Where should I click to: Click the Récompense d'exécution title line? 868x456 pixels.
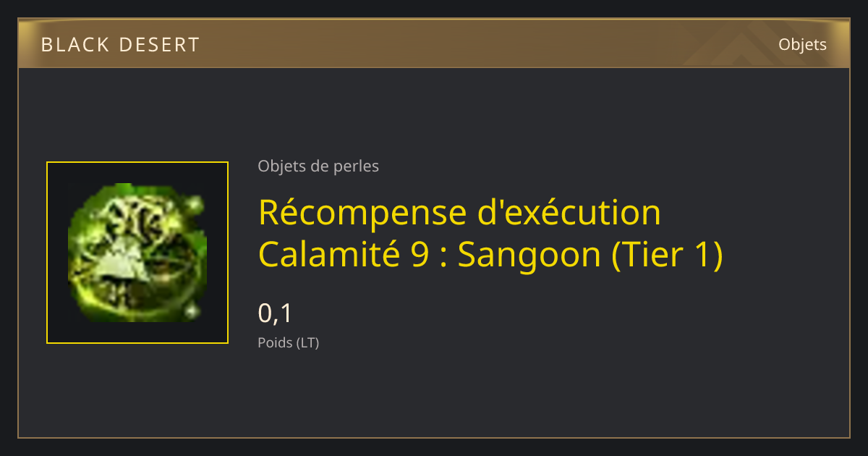coord(459,213)
